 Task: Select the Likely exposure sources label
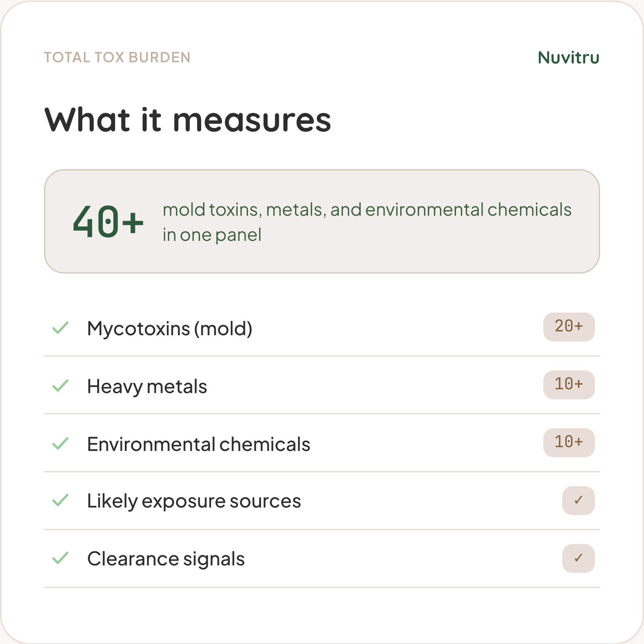pos(194,502)
